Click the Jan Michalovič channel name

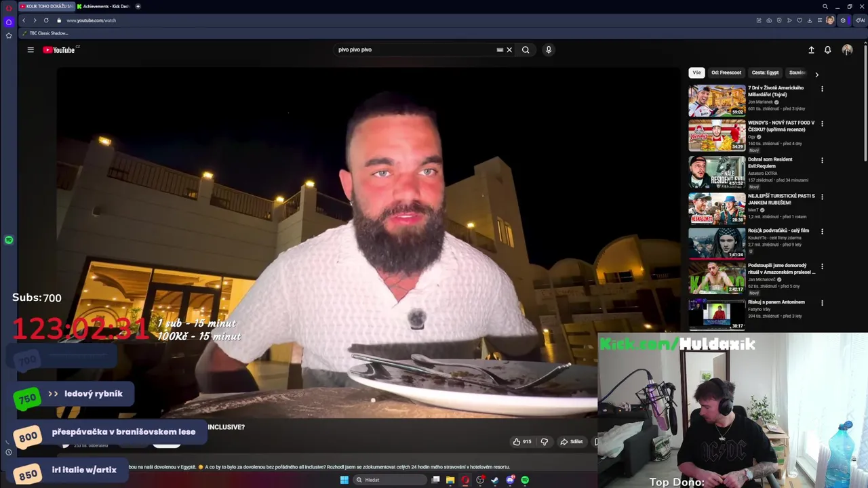pyautogui.click(x=762, y=279)
